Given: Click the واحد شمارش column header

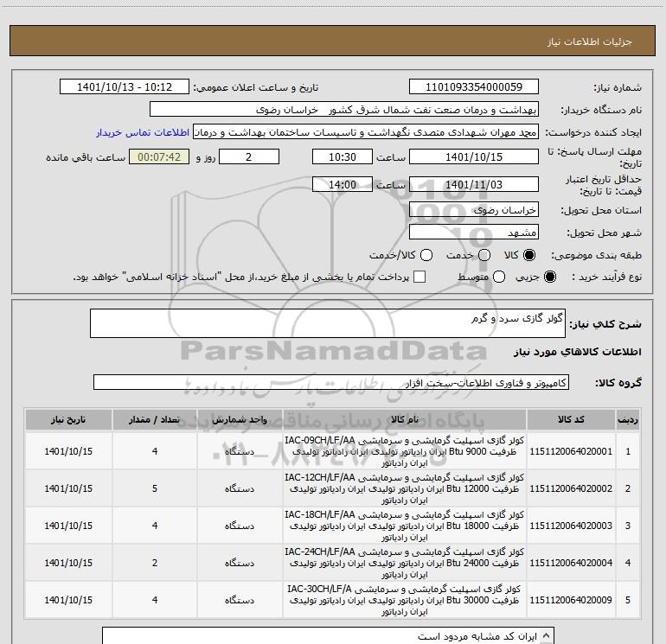Looking at the screenshot, I should coord(240,419).
